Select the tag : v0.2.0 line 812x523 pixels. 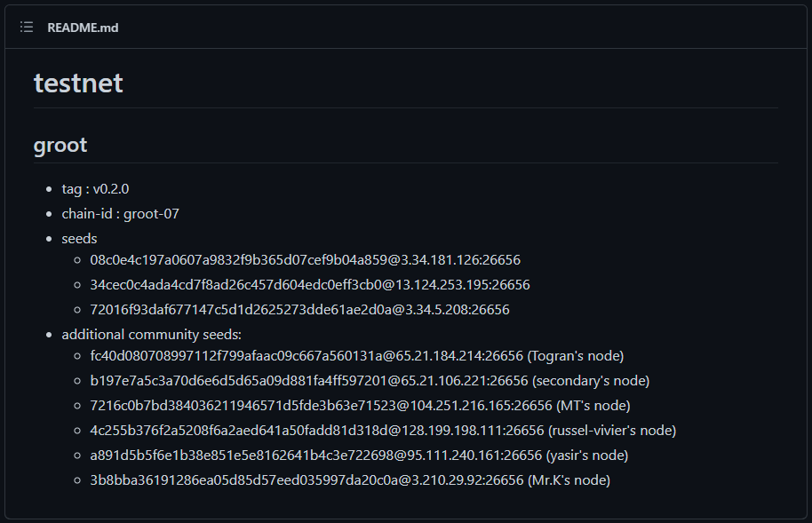point(95,189)
